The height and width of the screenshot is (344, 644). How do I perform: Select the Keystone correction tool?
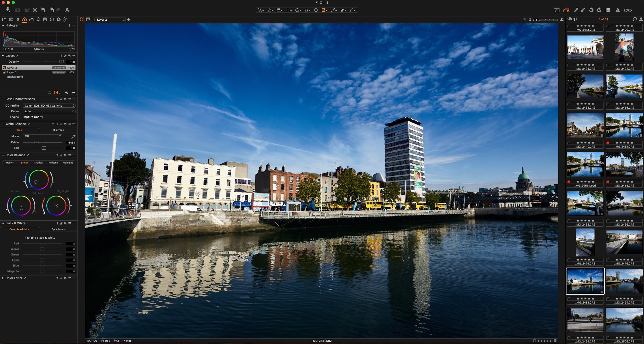tap(307, 10)
